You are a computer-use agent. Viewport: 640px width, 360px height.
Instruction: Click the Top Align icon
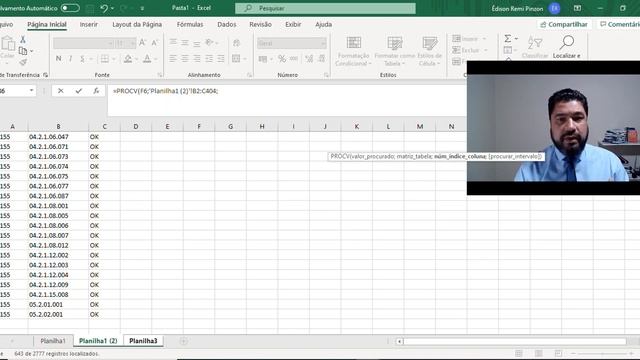[x=173, y=42]
